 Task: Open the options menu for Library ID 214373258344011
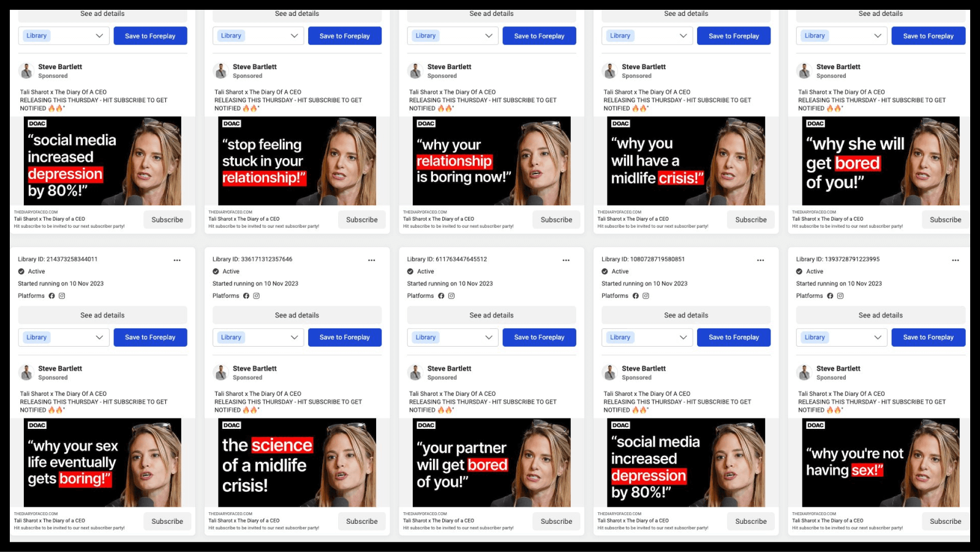(177, 260)
